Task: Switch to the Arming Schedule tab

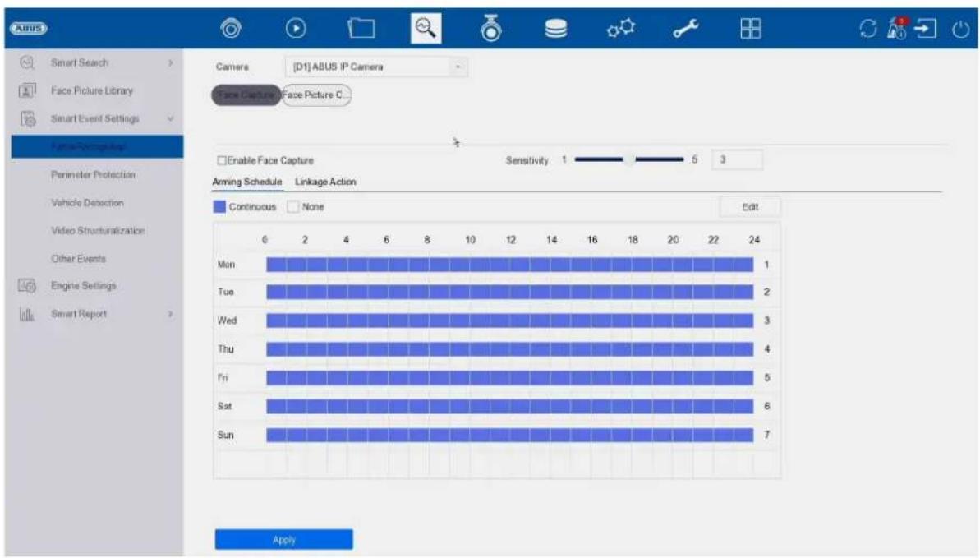Action: pos(247,182)
